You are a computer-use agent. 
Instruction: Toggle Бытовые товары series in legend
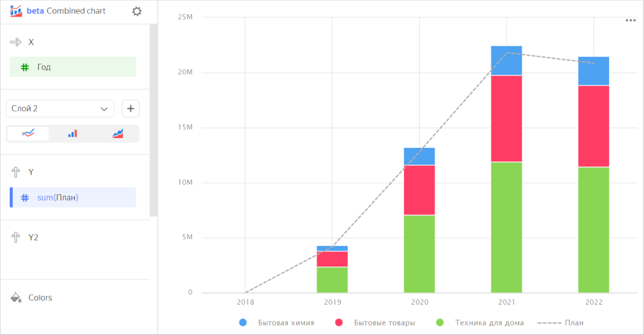[377, 323]
